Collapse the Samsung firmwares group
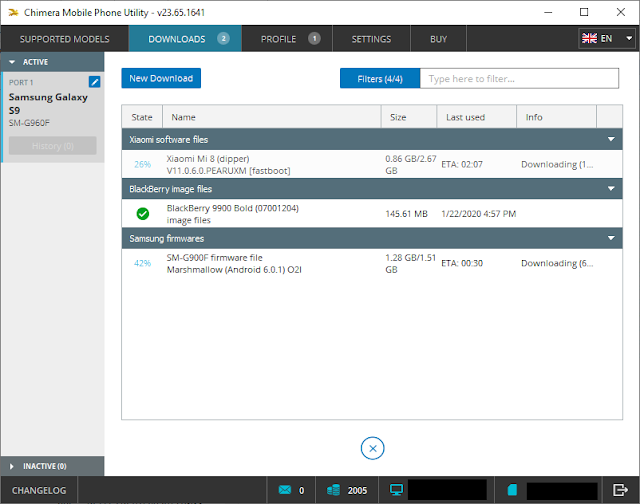 coord(611,238)
